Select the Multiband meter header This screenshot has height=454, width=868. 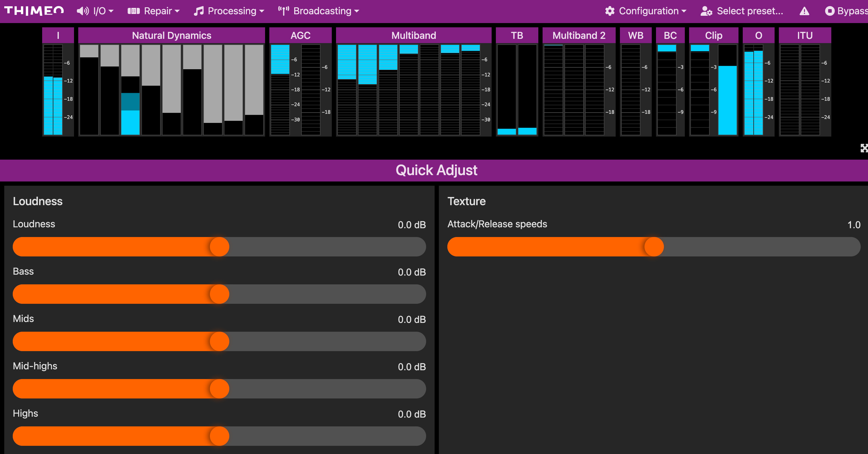[x=413, y=36]
